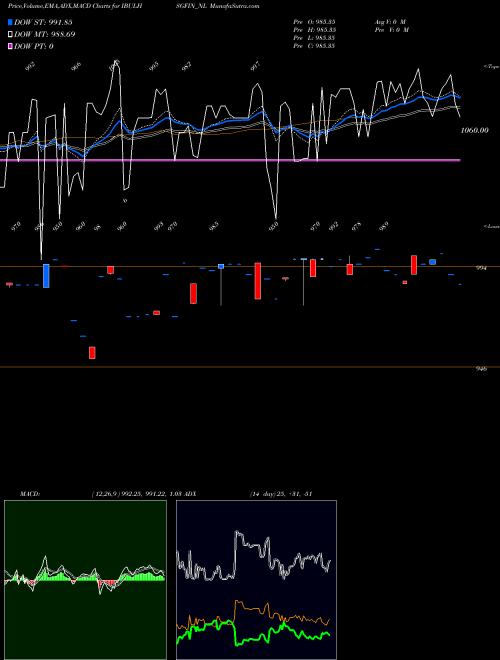
Task: Click the ADX '(14 day) 25, +31, -51' text
Action: click(281, 494)
